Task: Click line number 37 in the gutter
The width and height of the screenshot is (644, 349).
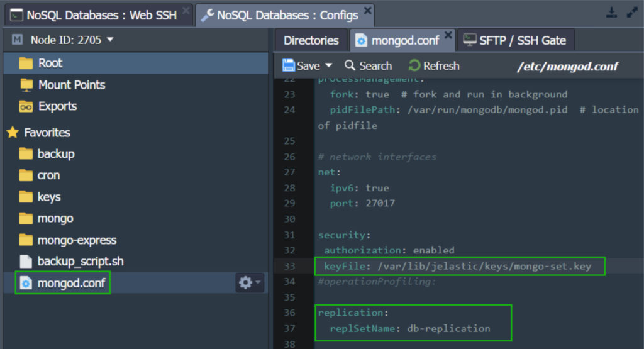Action: coord(289,328)
